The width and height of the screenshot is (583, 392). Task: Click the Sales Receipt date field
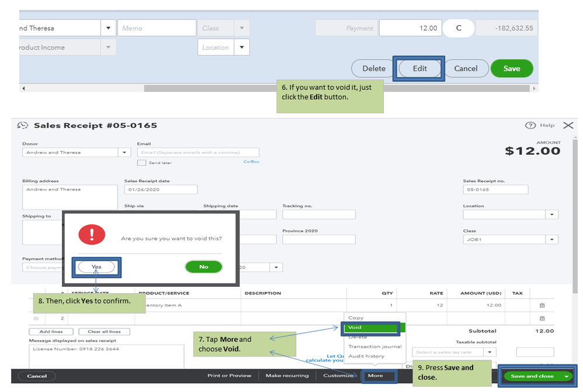[x=161, y=189]
